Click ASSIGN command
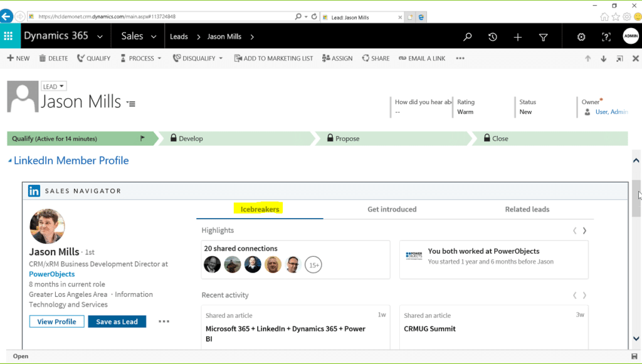Image resolution: width=642 pixels, height=364 pixels. 337,58
